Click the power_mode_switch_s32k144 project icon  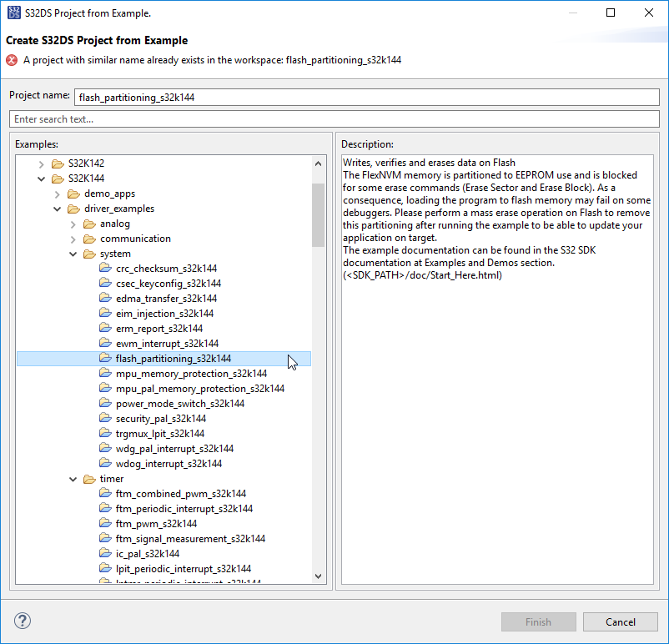pyautogui.click(x=105, y=403)
